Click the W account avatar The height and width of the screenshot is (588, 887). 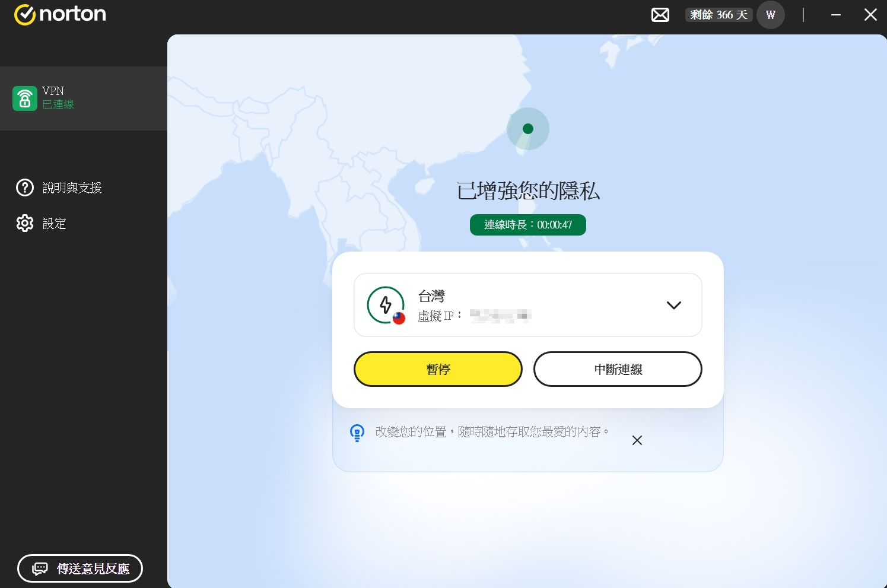[x=770, y=15]
